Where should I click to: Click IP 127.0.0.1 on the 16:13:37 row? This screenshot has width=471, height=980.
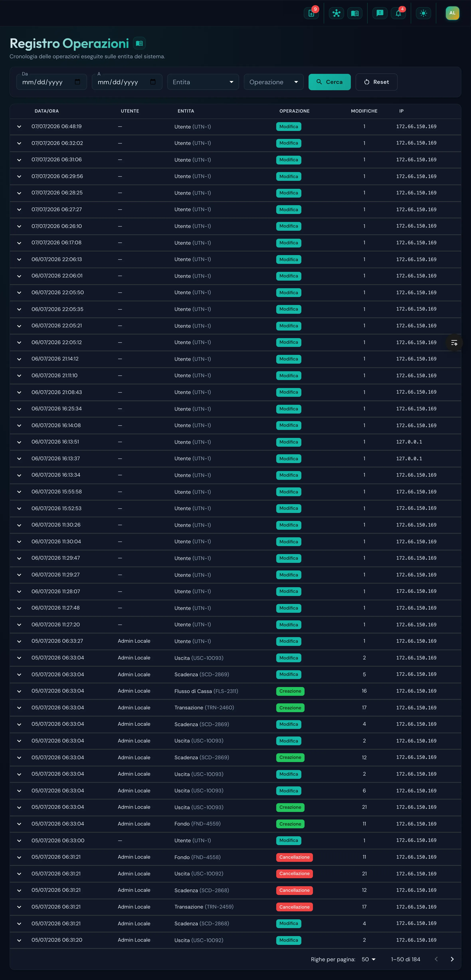tap(409, 458)
